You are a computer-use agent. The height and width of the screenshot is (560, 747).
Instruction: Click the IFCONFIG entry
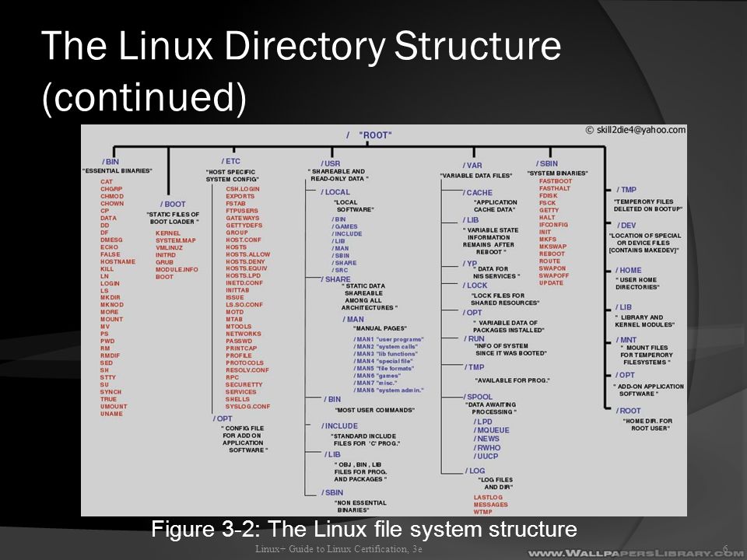point(553,225)
